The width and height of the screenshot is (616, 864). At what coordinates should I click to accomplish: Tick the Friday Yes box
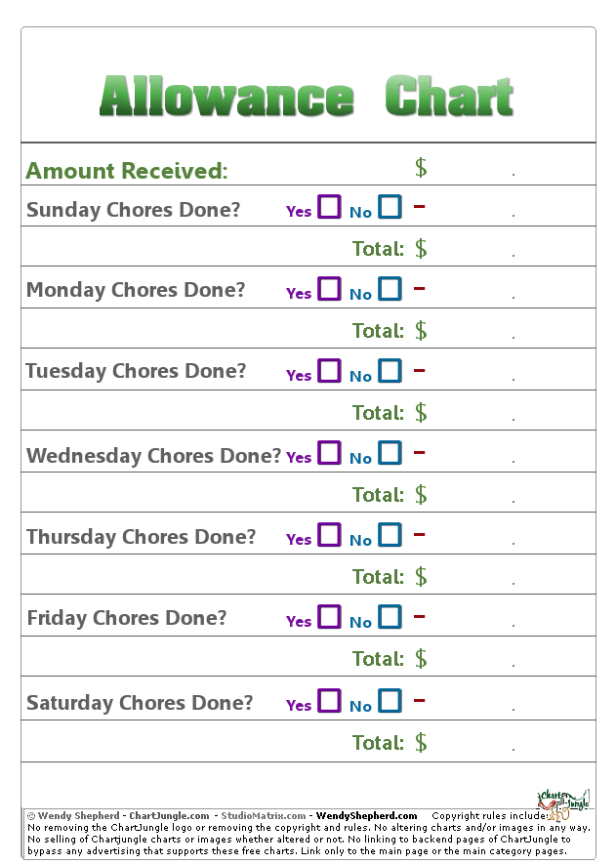(330, 617)
